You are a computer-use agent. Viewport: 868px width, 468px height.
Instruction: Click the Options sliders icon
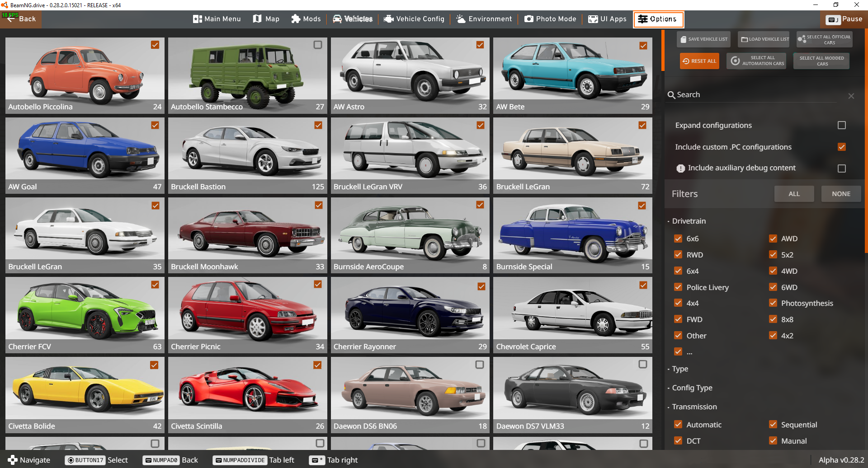(643, 19)
